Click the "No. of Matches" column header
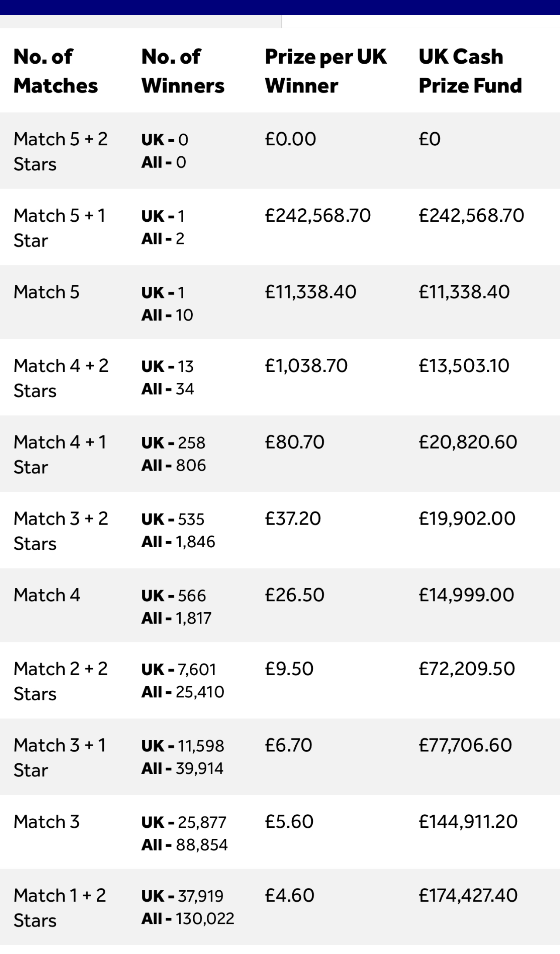The image size is (560, 954). coord(56,71)
